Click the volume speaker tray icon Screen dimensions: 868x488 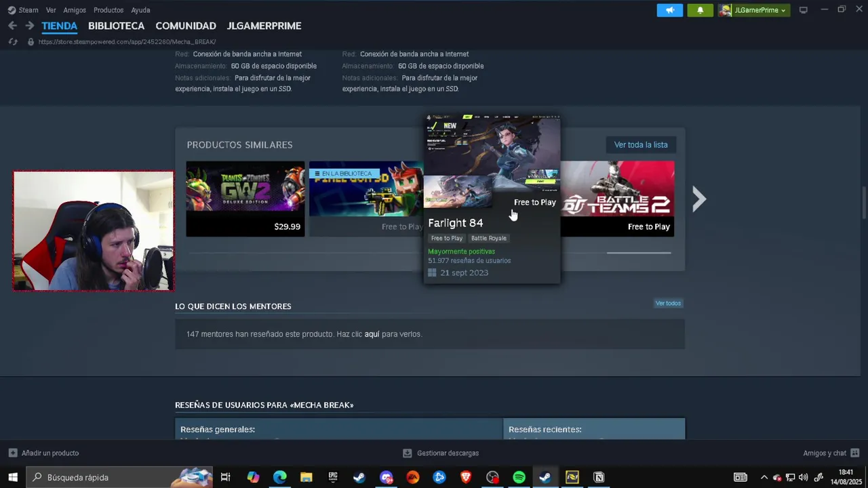(804, 477)
